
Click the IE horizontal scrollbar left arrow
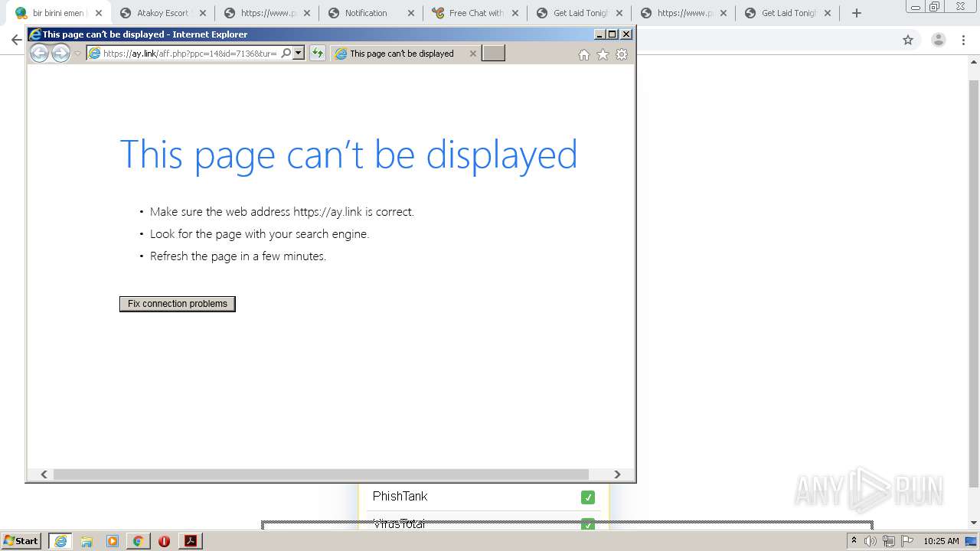44,474
